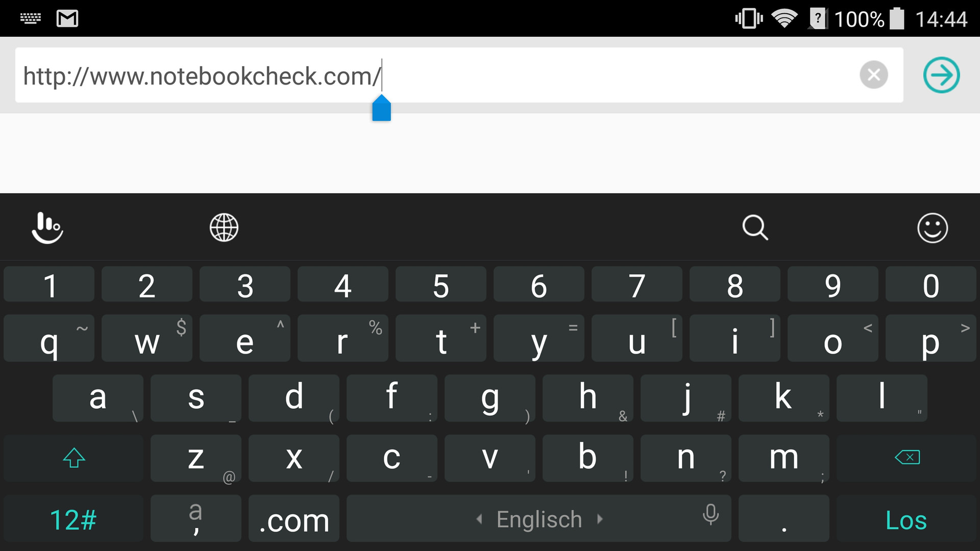Viewport: 980px width, 551px height.
Task: Activate voice input microphone on spacebar
Action: (710, 514)
